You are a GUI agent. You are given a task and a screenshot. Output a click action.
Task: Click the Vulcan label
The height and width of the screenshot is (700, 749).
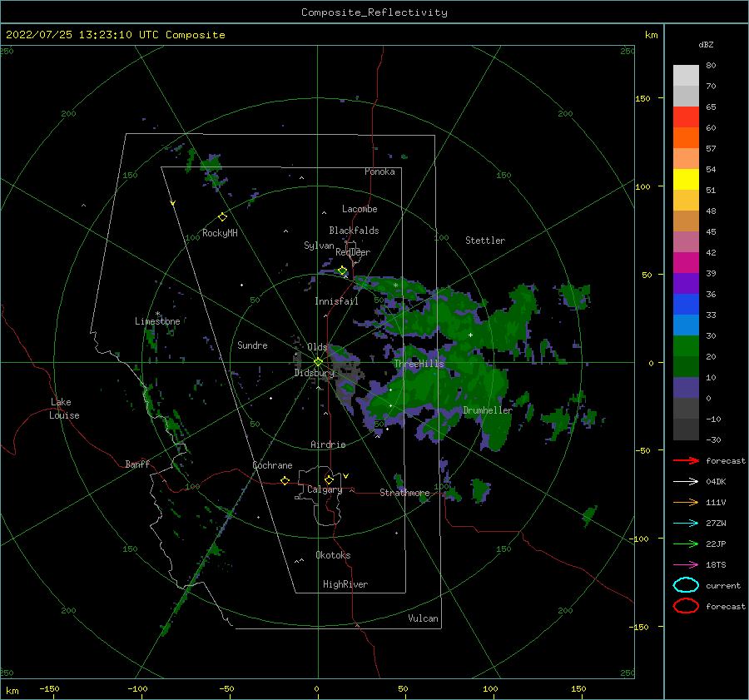coord(423,618)
